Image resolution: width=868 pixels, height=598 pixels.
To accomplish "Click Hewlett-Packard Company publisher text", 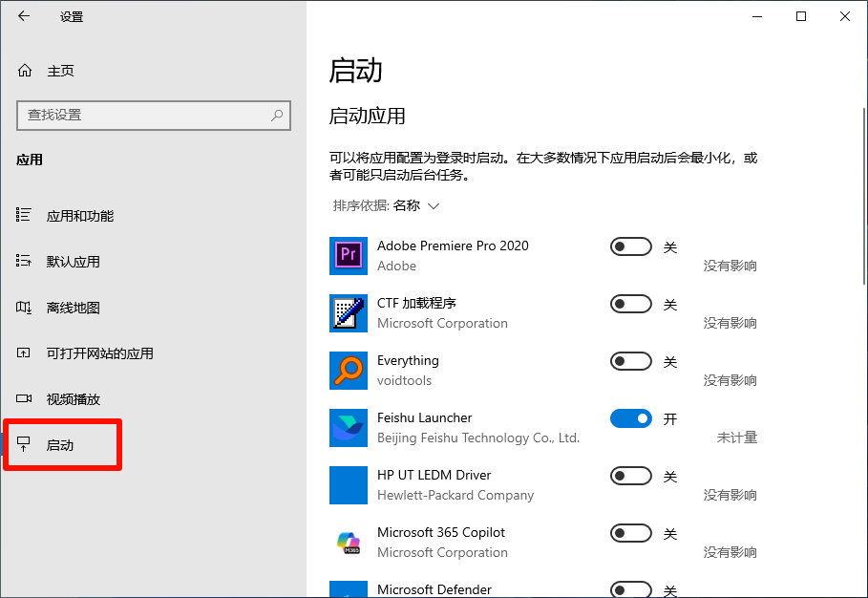I will pyautogui.click(x=455, y=495).
